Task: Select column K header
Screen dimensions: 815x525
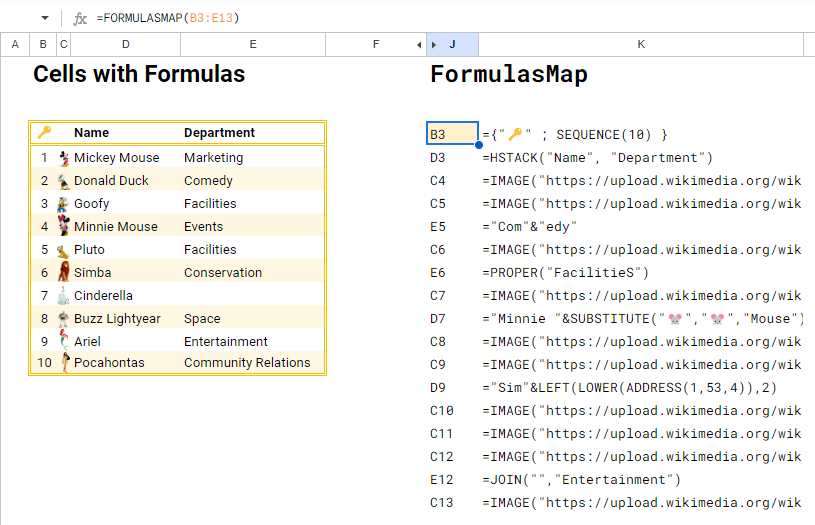Action: pyautogui.click(x=641, y=44)
